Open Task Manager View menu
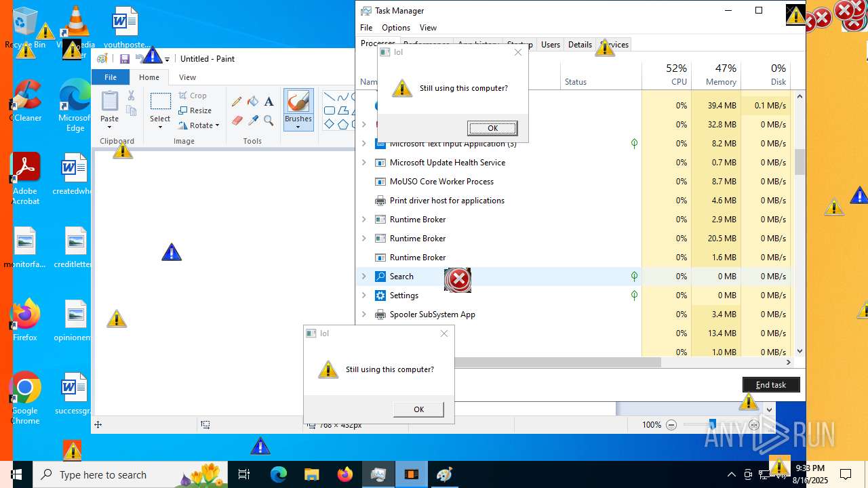This screenshot has height=488, width=868. tap(428, 28)
